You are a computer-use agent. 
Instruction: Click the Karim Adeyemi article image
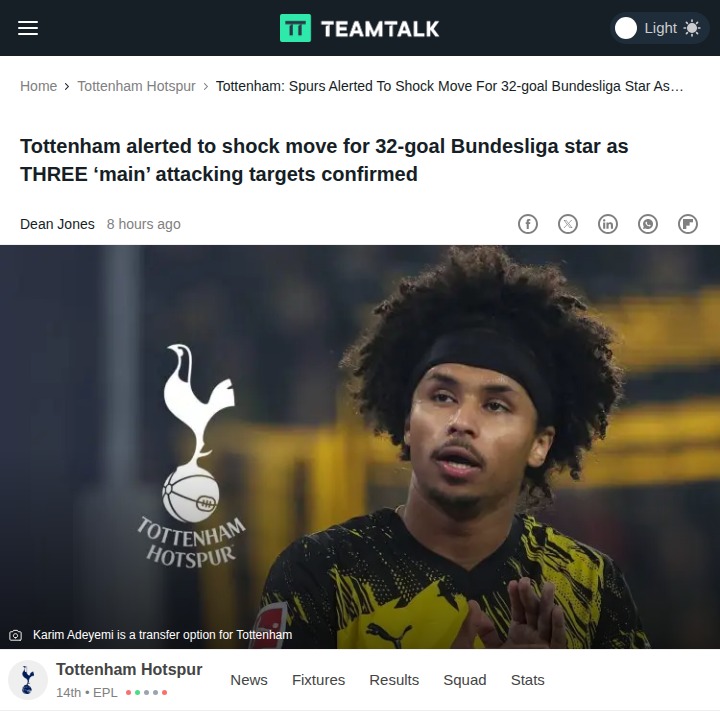pos(360,447)
